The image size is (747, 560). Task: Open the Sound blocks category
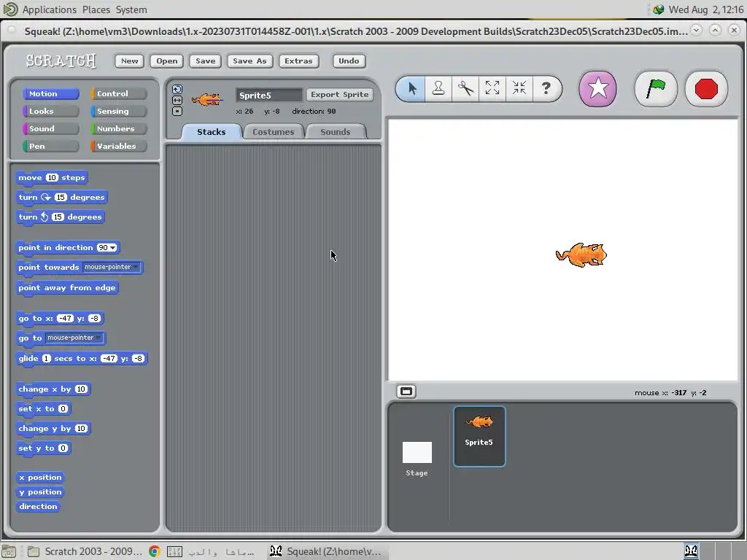tap(50, 128)
